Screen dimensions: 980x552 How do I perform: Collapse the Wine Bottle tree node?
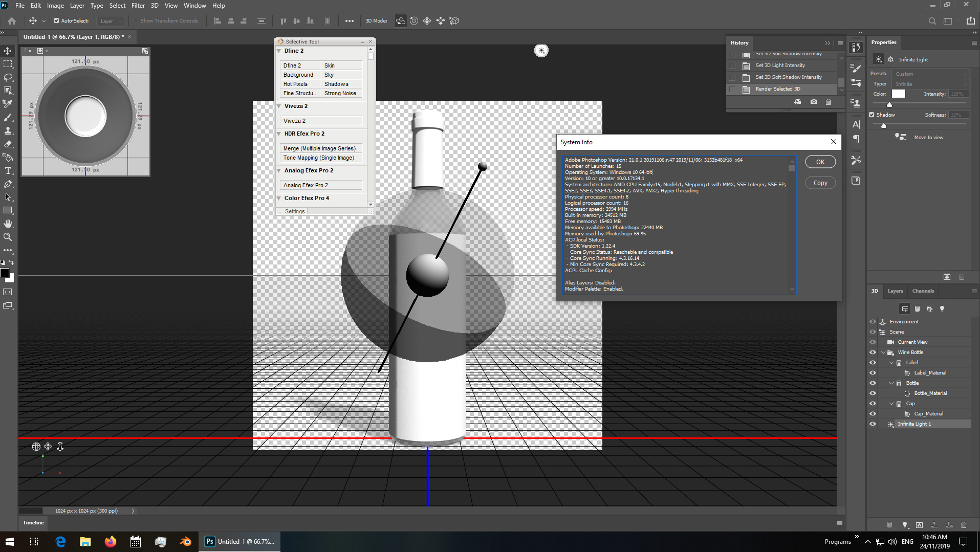click(883, 352)
